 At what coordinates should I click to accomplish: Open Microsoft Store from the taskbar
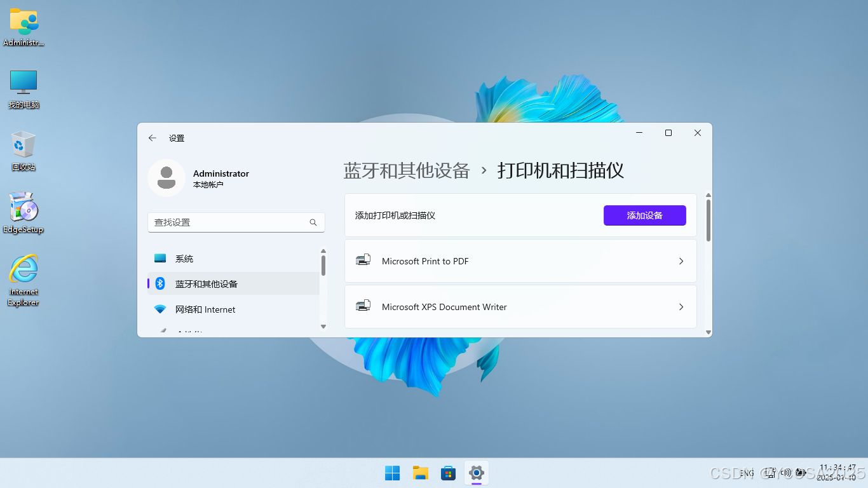448,473
